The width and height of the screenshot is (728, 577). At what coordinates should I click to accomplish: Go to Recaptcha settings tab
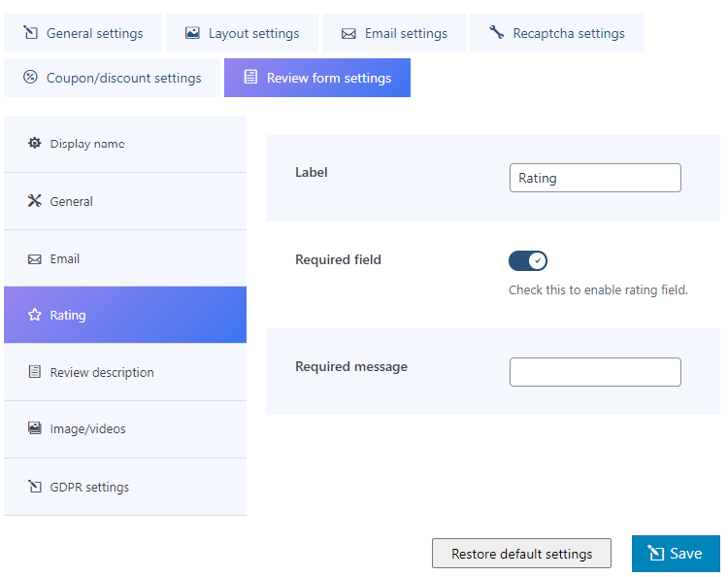(x=557, y=33)
